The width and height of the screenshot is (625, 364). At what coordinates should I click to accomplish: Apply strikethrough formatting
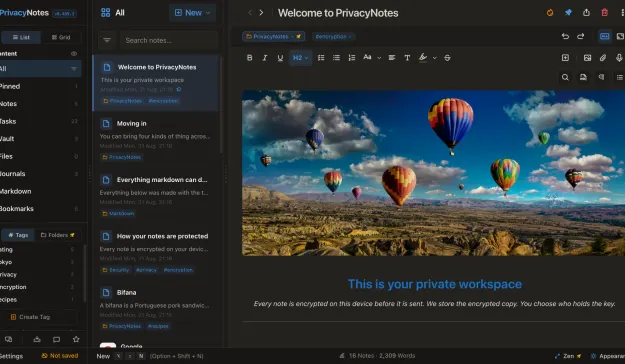click(447, 58)
